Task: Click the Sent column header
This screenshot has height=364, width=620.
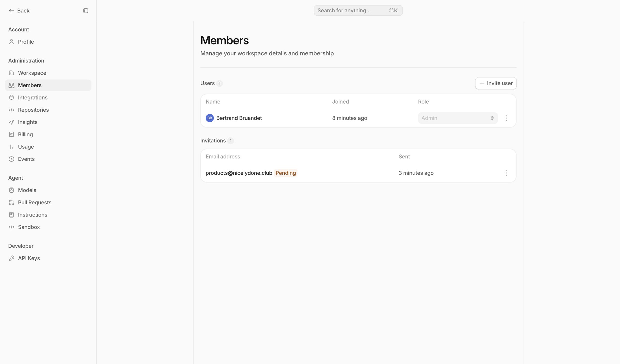Action: pyautogui.click(x=404, y=157)
